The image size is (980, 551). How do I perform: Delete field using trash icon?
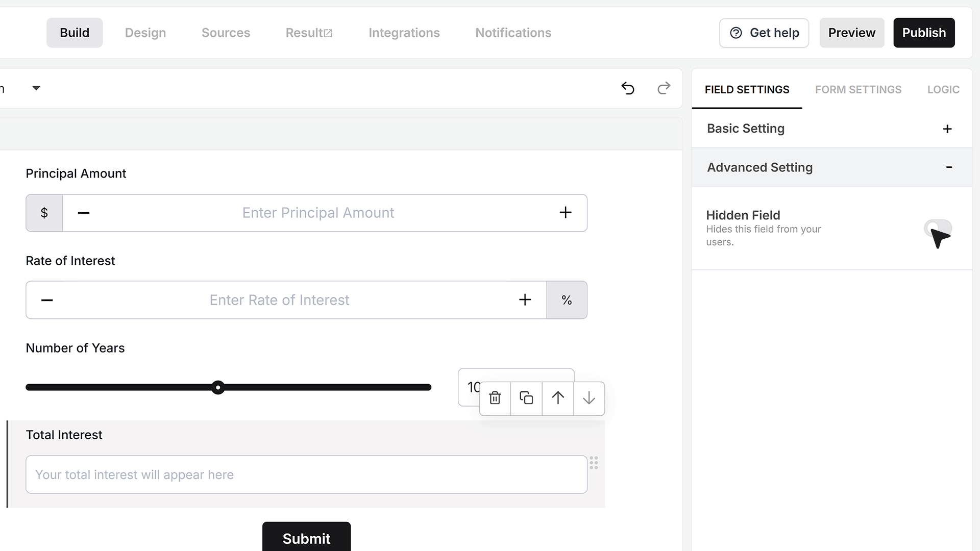(x=495, y=398)
